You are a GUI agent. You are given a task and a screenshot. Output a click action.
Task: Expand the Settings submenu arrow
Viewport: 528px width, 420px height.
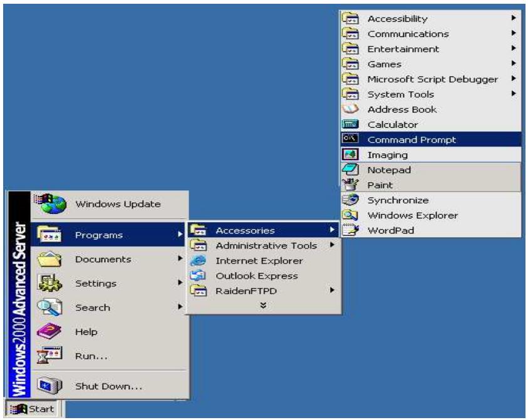(180, 283)
